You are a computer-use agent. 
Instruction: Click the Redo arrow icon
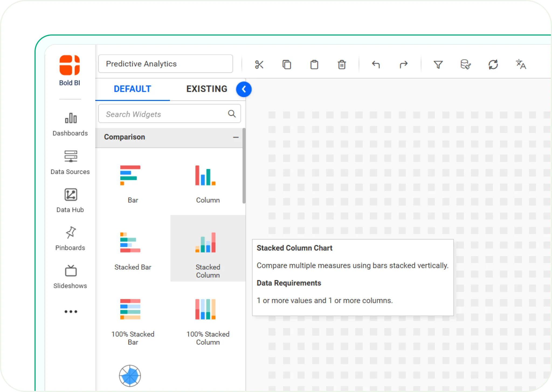(x=403, y=65)
